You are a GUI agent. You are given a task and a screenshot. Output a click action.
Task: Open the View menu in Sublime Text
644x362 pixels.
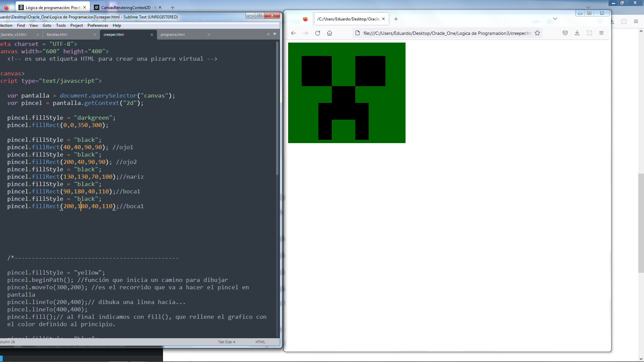34,25
